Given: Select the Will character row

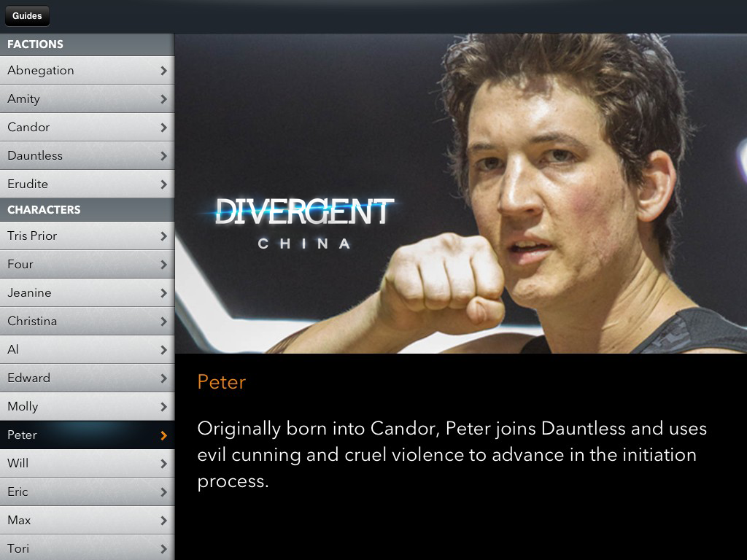Looking at the screenshot, I should tap(88, 463).
